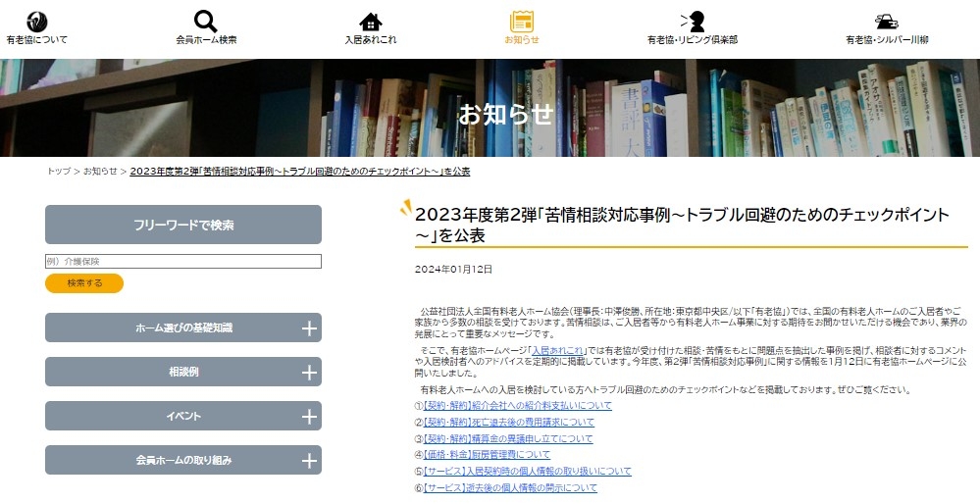Click the 2023年度第2弾 breadcrumb link
Screen dimensions: 980x504
tap(300, 172)
